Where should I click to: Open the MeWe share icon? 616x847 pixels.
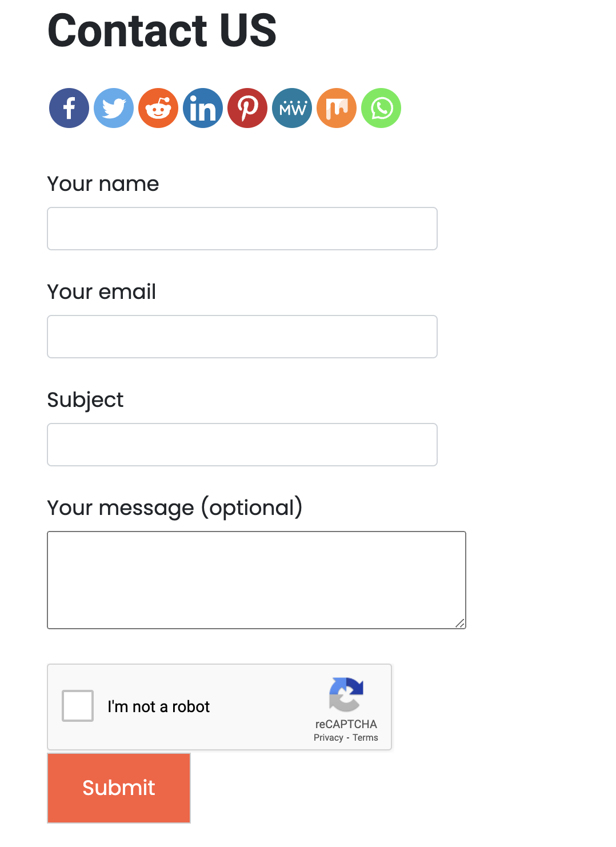coord(292,108)
